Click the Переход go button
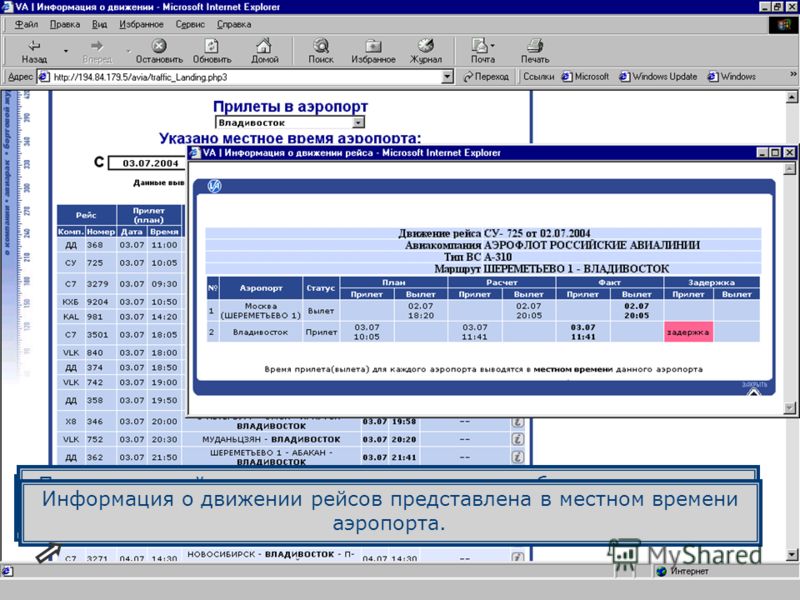This screenshot has height=600, width=800. tap(486, 77)
